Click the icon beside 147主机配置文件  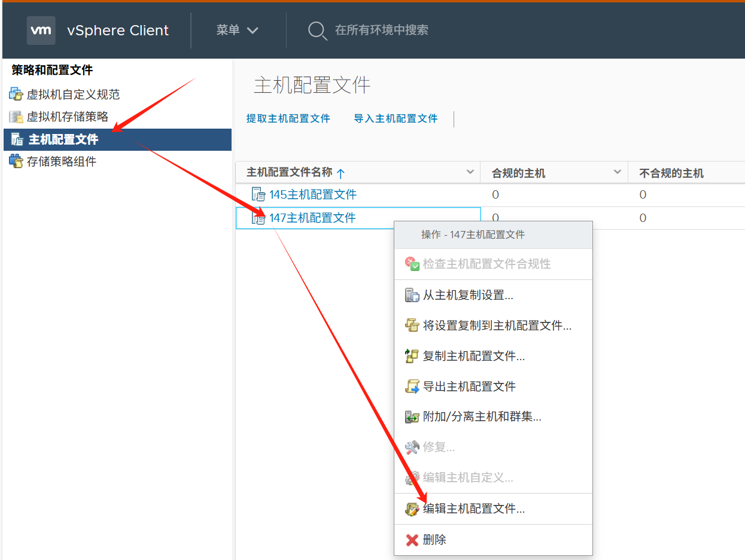click(259, 218)
